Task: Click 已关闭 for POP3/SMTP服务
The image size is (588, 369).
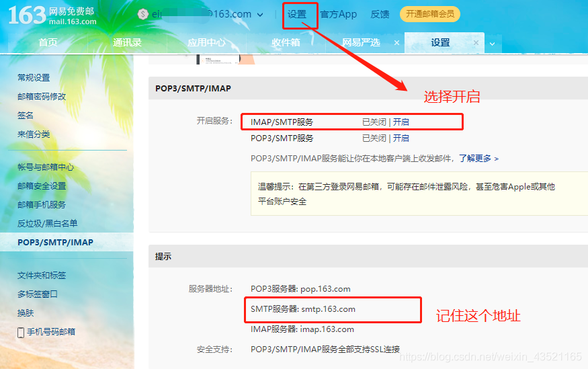Action: pos(374,138)
